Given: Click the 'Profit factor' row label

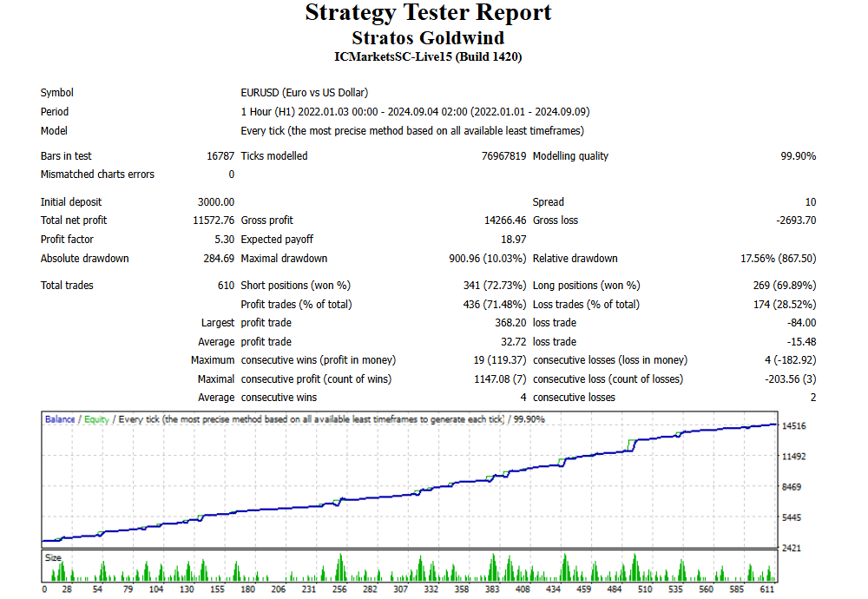Looking at the screenshot, I should (x=67, y=239).
